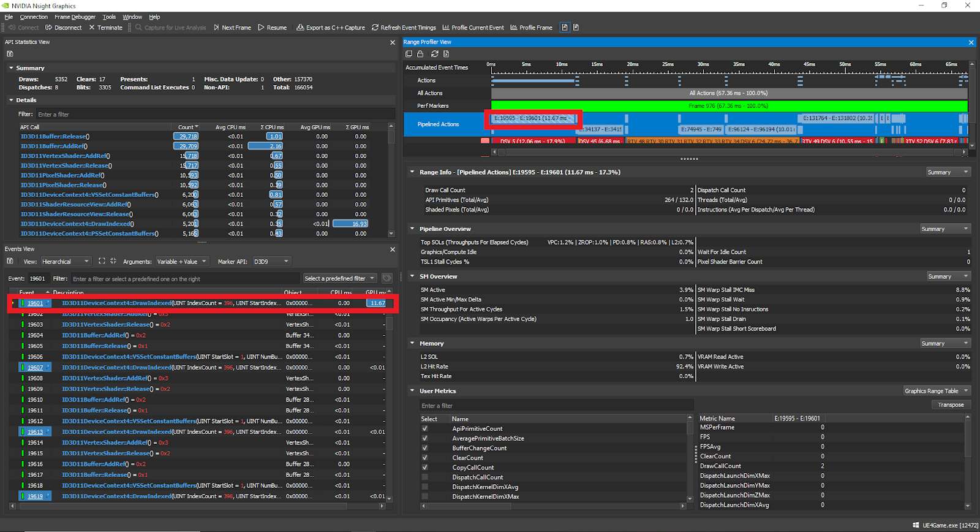This screenshot has height=532, width=980.
Task: Click the save icon in API Statistics View
Action: (10, 54)
